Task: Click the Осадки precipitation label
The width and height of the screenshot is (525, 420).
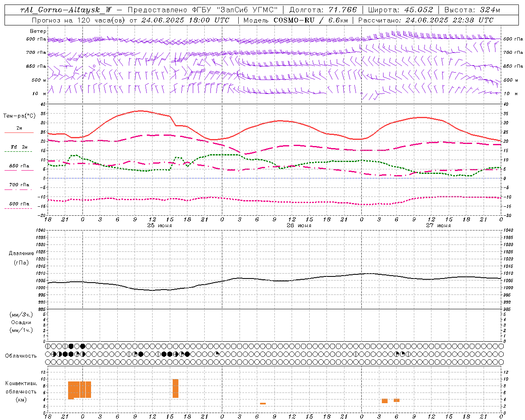Action: [x=21, y=322]
